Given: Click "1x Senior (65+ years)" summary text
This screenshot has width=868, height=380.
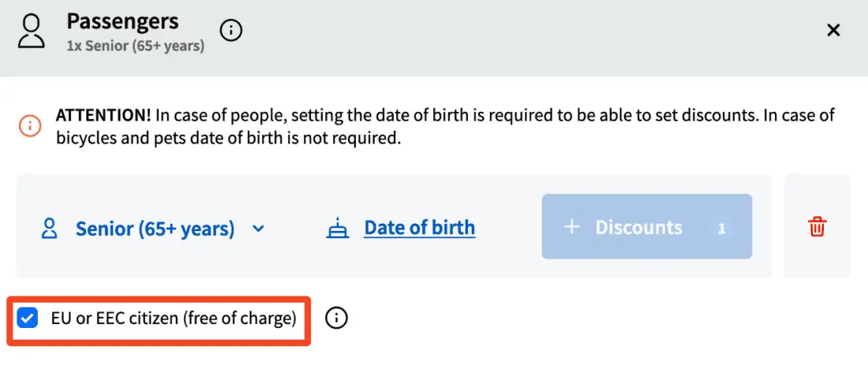Looking at the screenshot, I should point(135,46).
